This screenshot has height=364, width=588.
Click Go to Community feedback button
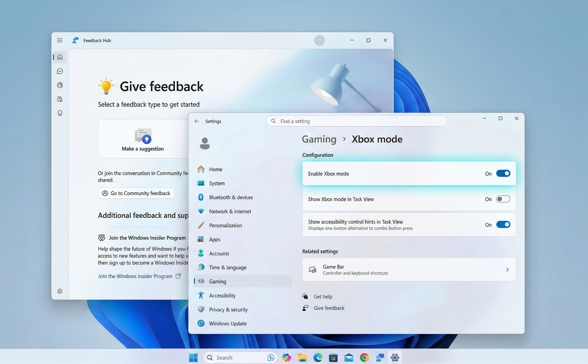136,193
